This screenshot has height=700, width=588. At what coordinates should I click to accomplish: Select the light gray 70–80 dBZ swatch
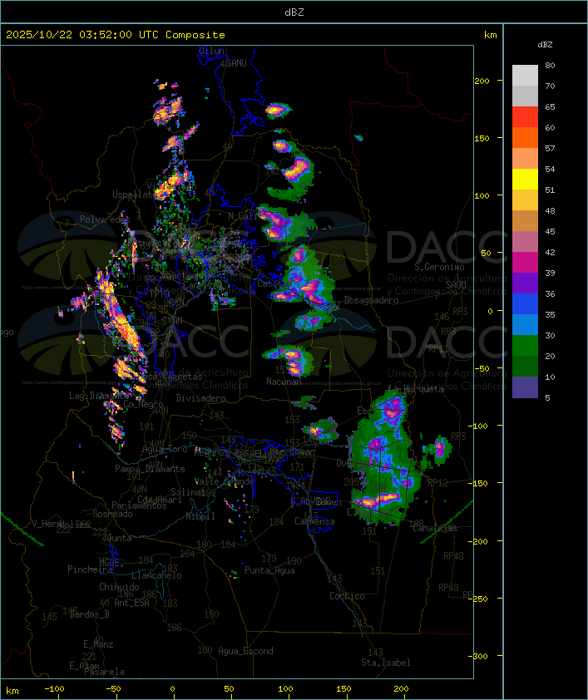pyautogui.click(x=525, y=76)
